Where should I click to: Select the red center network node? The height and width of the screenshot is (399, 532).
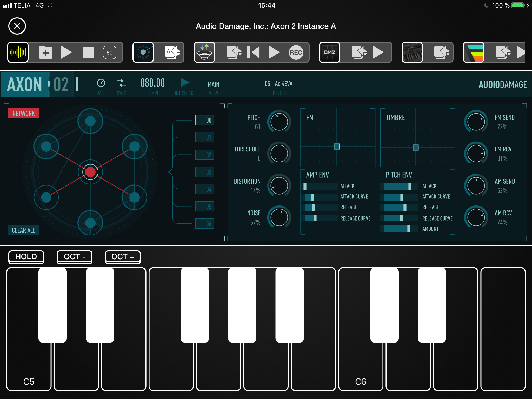[x=90, y=172]
